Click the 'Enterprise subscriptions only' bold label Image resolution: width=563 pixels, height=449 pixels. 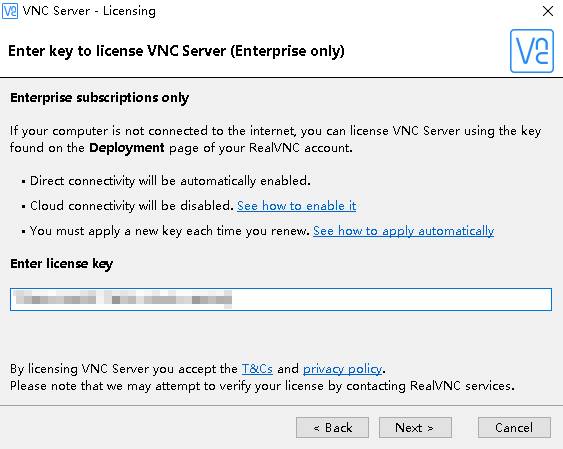[x=99, y=98]
